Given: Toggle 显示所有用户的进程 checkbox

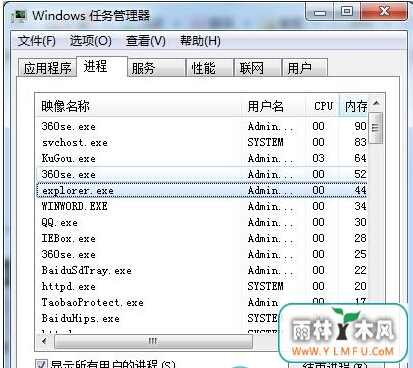Looking at the screenshot, I should coord(41,364).
